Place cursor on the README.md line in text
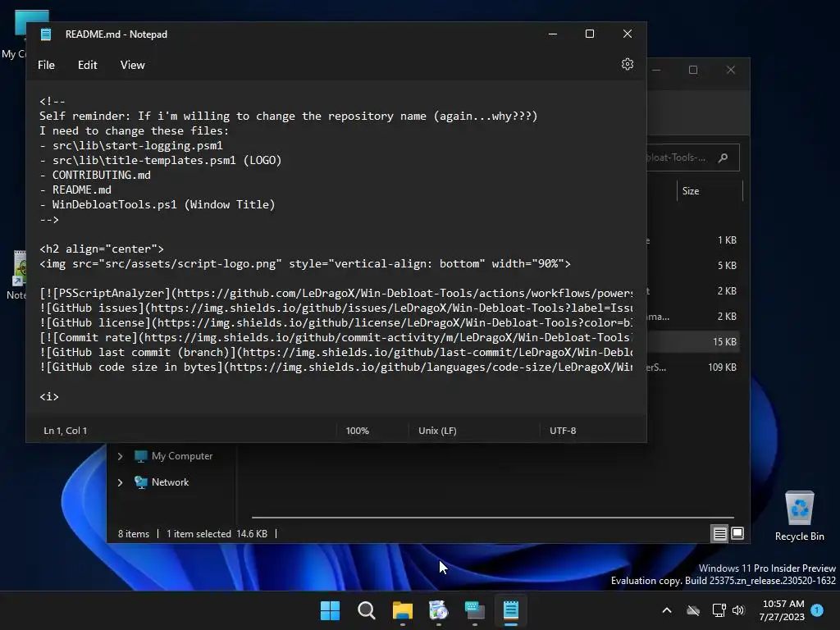 (75, 189)
